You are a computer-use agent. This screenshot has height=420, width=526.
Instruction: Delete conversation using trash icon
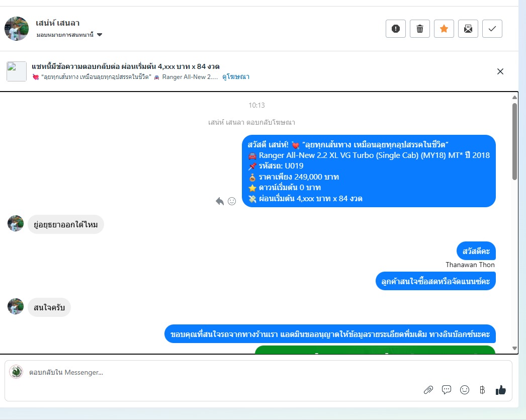click(x=420, y=29)
